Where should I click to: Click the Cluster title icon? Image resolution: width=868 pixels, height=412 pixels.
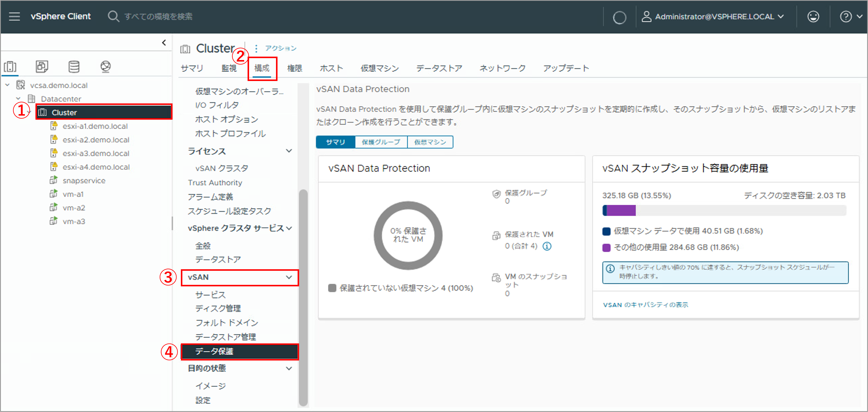tap(185, 49)
